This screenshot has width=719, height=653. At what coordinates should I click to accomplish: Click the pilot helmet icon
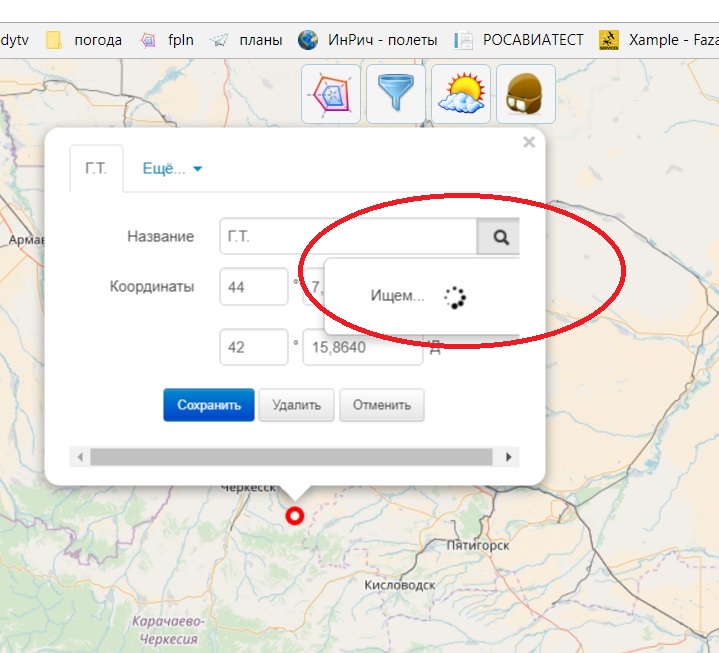(525, 94)
